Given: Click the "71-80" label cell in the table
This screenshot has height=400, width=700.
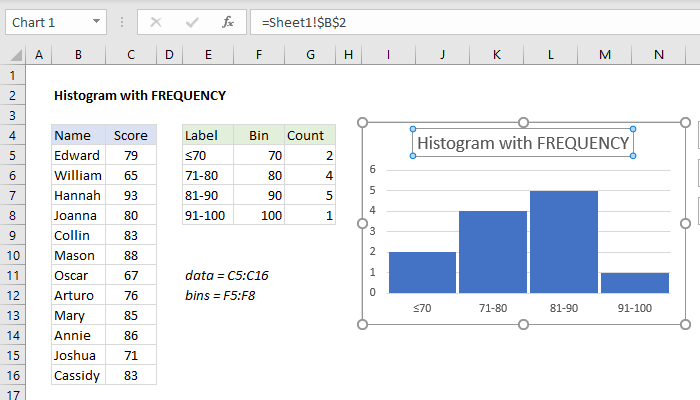Looking at the screenshot, I should pos(208,175).
